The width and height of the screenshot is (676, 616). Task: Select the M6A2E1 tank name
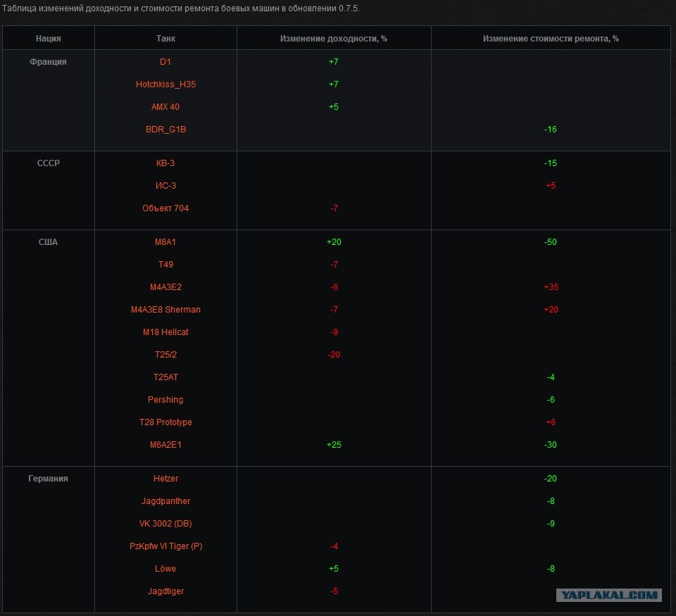click(x=165, y=444)
